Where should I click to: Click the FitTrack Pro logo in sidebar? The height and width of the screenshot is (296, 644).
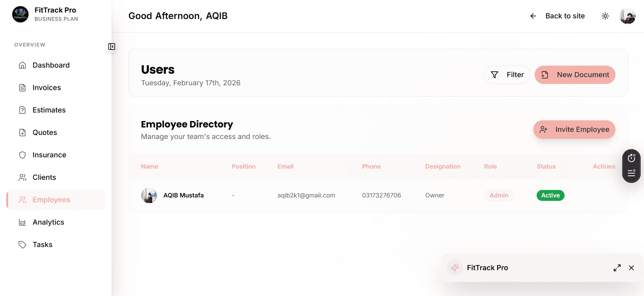(x=20, y=14)
